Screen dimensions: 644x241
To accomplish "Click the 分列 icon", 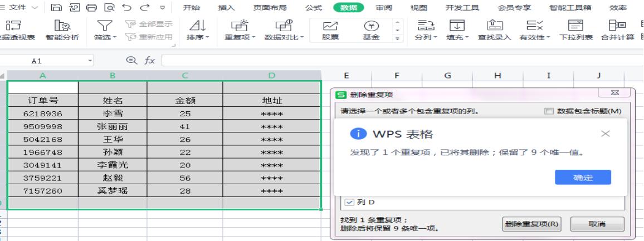I will coord(426,26).
